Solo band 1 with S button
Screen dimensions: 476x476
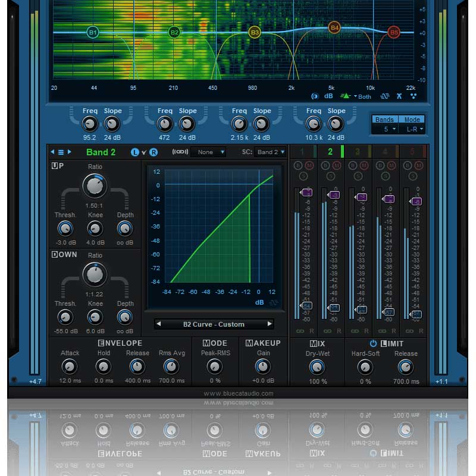tap(303, 176)
